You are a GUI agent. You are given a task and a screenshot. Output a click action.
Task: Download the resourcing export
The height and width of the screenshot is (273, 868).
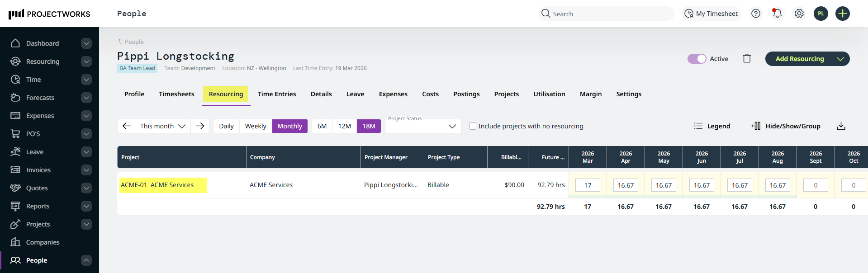pos(841,126)
